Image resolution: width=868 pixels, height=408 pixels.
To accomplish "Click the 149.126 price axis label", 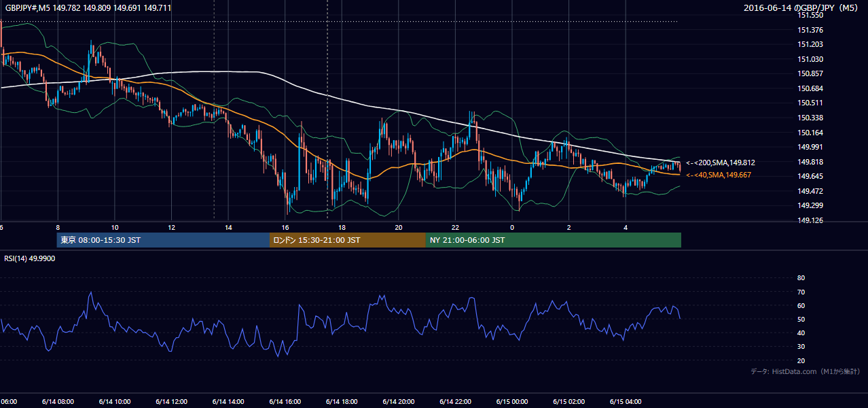I will point(810,220).
